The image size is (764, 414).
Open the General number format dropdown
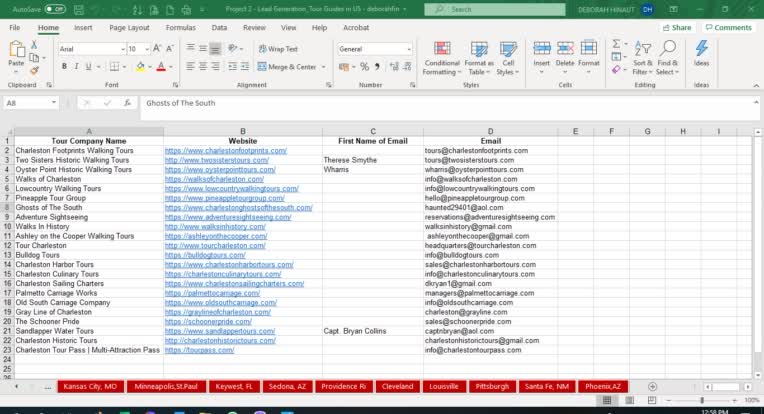[409, 49]
